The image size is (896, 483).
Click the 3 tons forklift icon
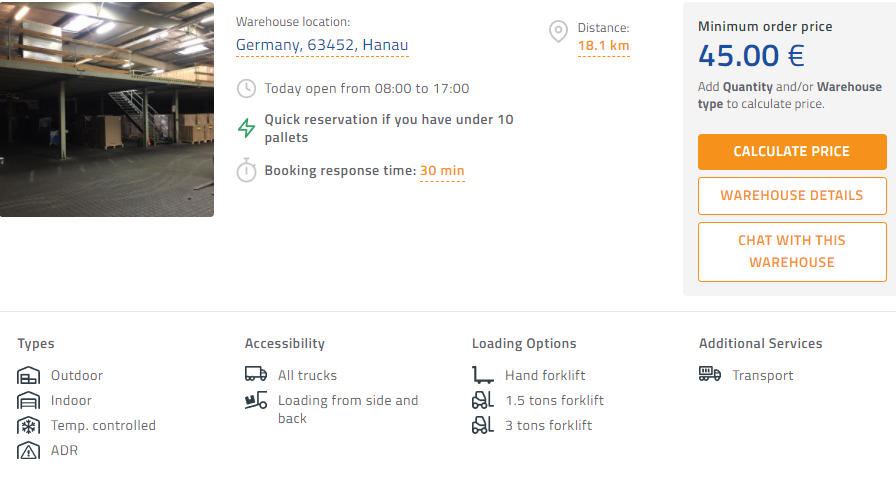(x=483, y=426)
